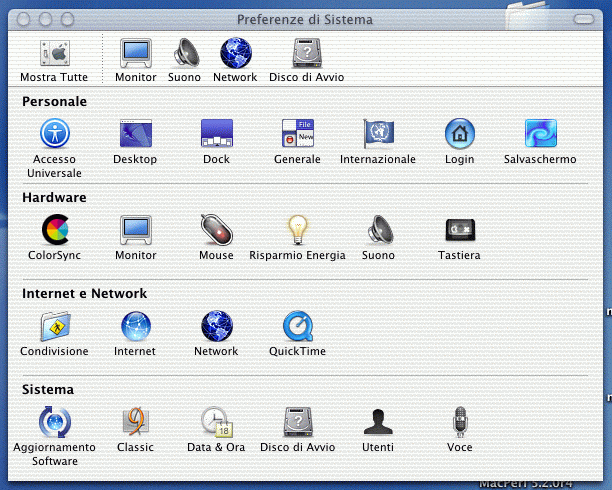Open Network from the top toolbar
Viewport: 612px width, 490px height.
point(236,53)
